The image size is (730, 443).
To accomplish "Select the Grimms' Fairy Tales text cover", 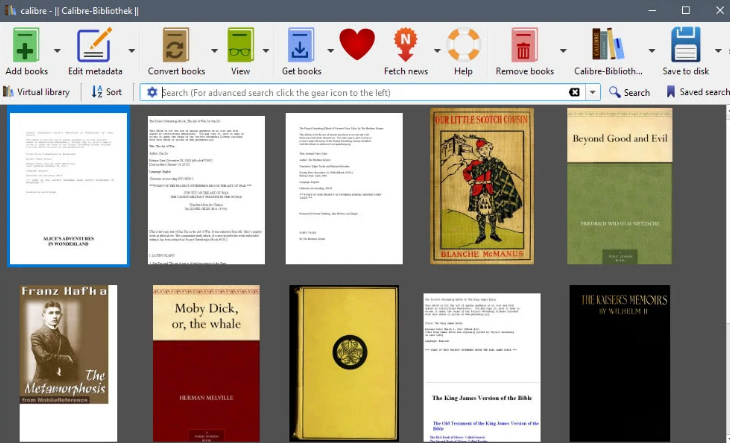I will point(344,188).
